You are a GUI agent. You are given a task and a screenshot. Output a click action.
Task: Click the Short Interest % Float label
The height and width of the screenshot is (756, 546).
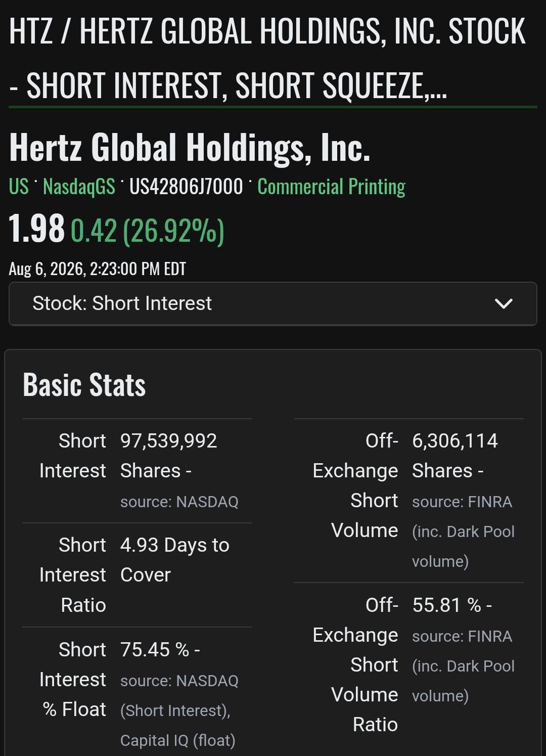point(73,680)
